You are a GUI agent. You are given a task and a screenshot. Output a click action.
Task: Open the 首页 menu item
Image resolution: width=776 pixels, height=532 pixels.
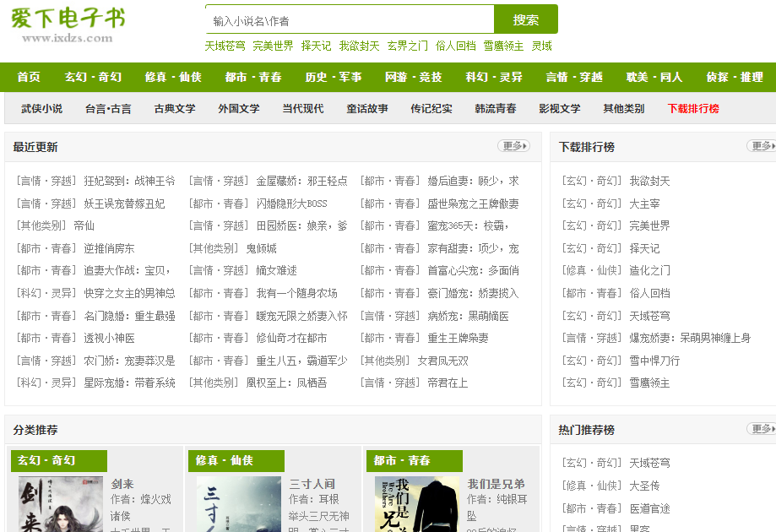(27, 77)
